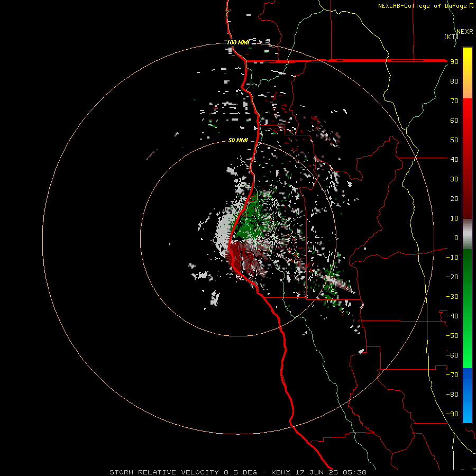Click the positive 50 scale value
Viewport: 476px width, 476px height.
point(454,140)
